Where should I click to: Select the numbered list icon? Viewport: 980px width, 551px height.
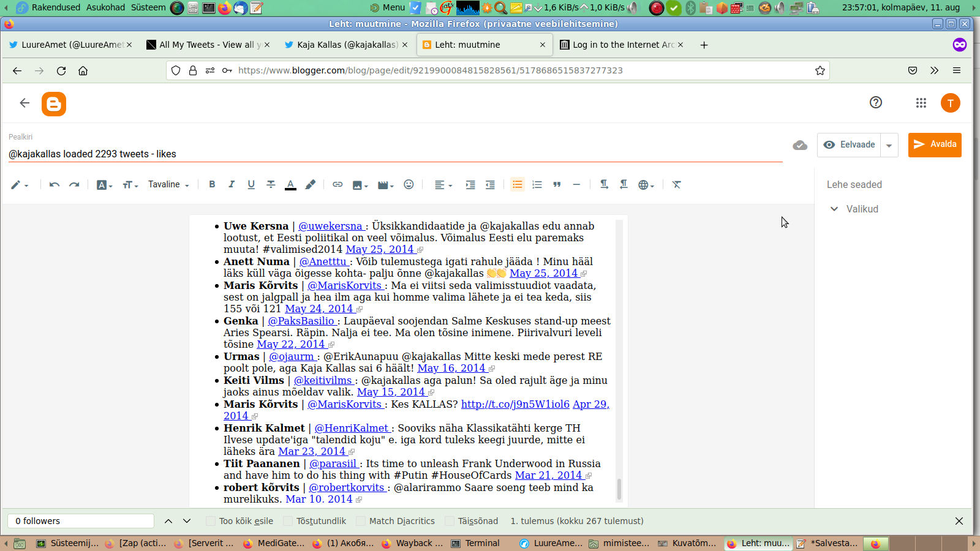537,184
